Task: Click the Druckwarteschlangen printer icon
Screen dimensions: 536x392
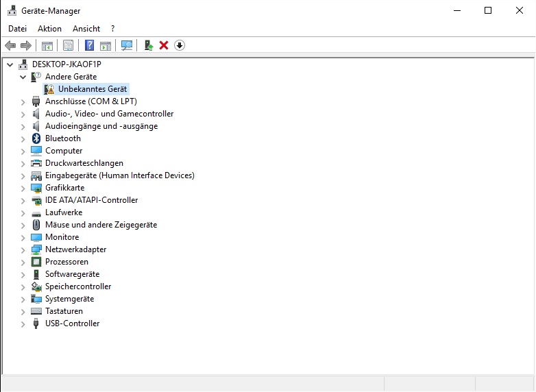Action: pyautogui.click(x=36, y=163)
